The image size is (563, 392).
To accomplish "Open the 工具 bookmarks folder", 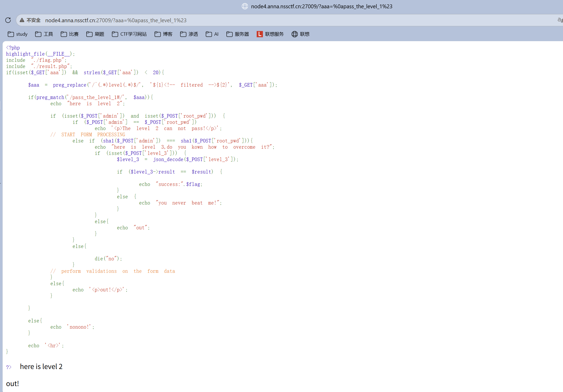I will (44, 34).
